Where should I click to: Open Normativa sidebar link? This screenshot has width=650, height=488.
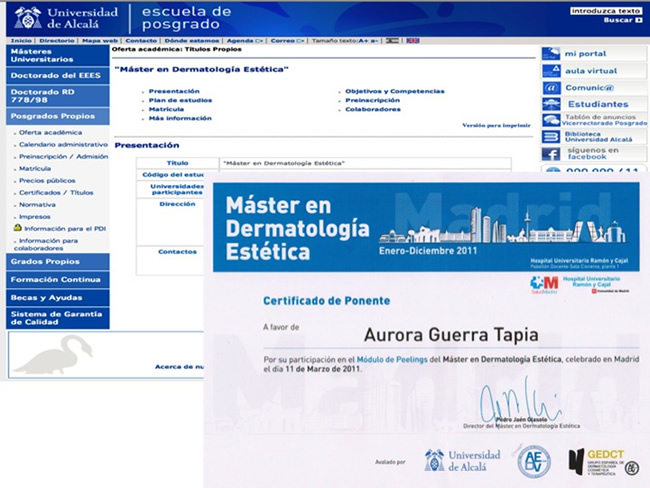click(37, 204)
